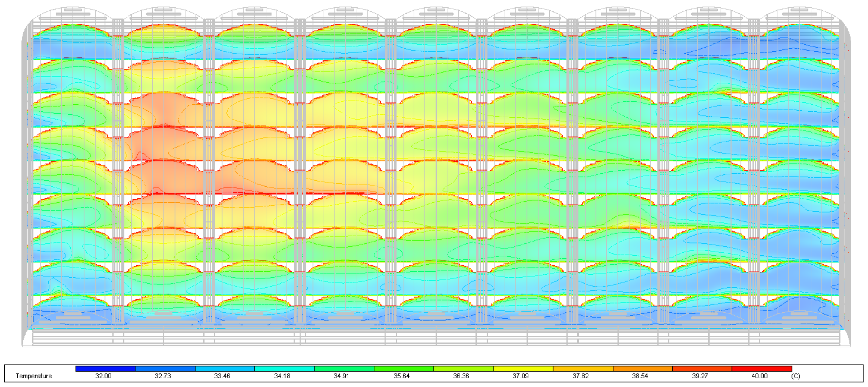The image size is (868, 387).
Task: Click the Temperature legend label
Action: click(34, 376)
